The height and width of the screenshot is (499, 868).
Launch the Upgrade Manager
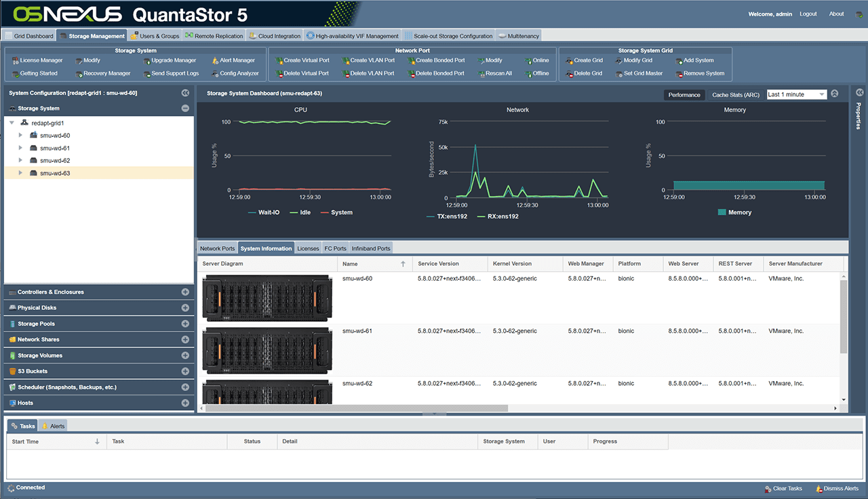(x=170, y=60)
